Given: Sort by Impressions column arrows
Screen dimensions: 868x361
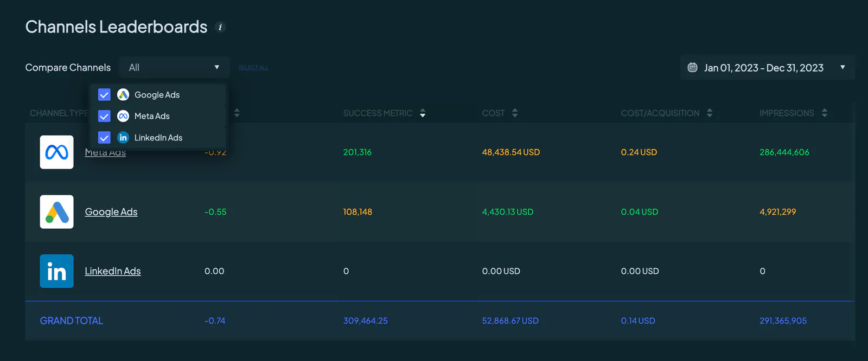Looking at the screenshot, I should (825, 113).
